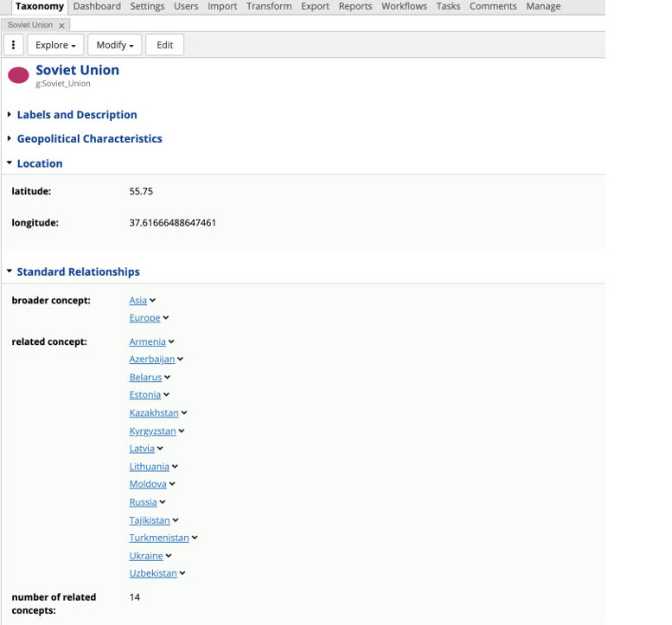The image size is (672, 625).
Task: Click the pink Soviet Union concept icon
Action: click(x=18, y=75)
